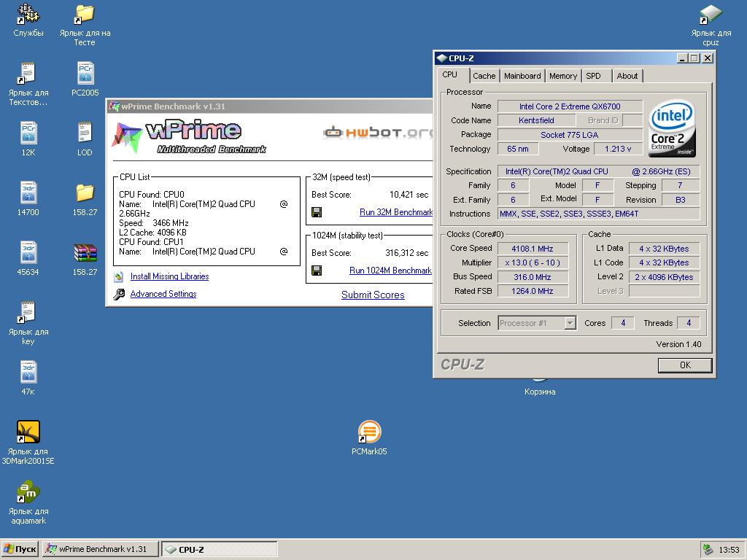Open the 14700 3DMark file icon
747x560 pixels.
[x=28, y=193]
